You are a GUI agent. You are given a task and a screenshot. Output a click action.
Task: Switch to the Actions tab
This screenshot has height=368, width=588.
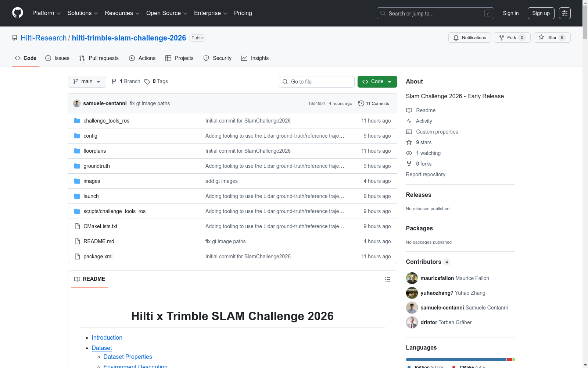(142, 58)
